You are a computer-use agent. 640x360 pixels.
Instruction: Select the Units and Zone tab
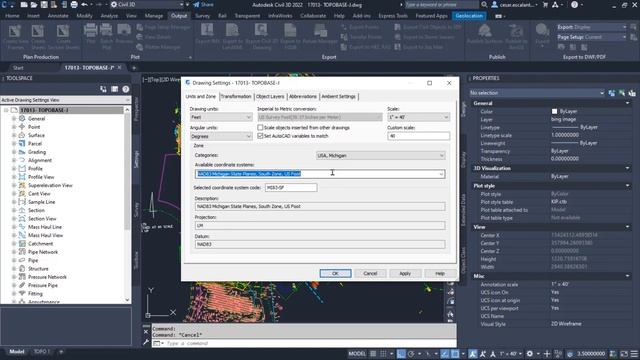pyautogui.click(x=201, y=96)
